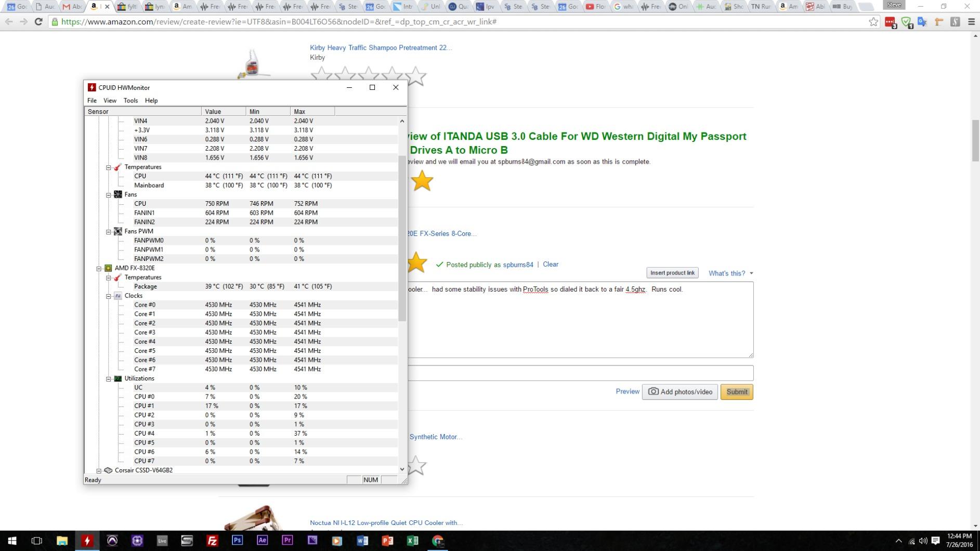Go back in Chrome
980x551 pixels.
point(9,22)
